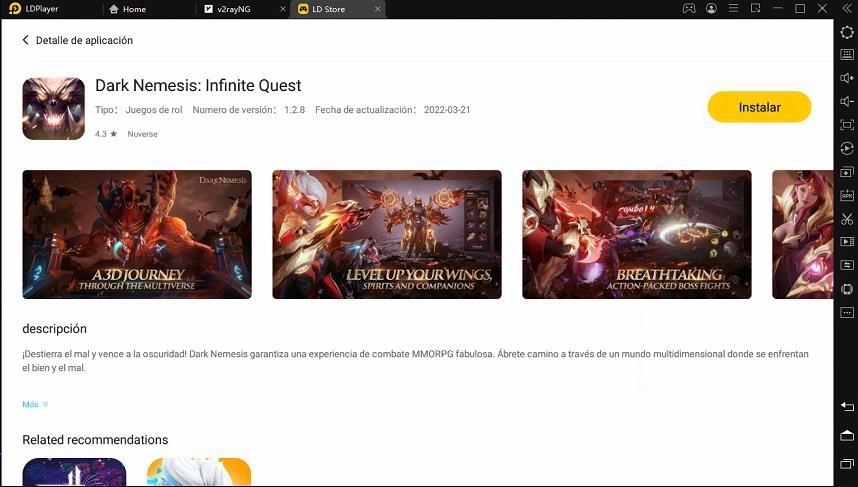858x487 pixels.
Task: Click descripción heading
Action: [54, 329]
